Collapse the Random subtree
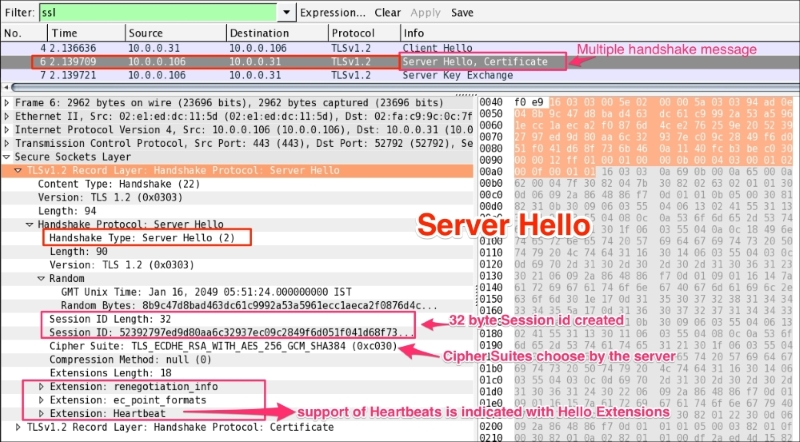800x442 pixels. [x=41, y=279]
